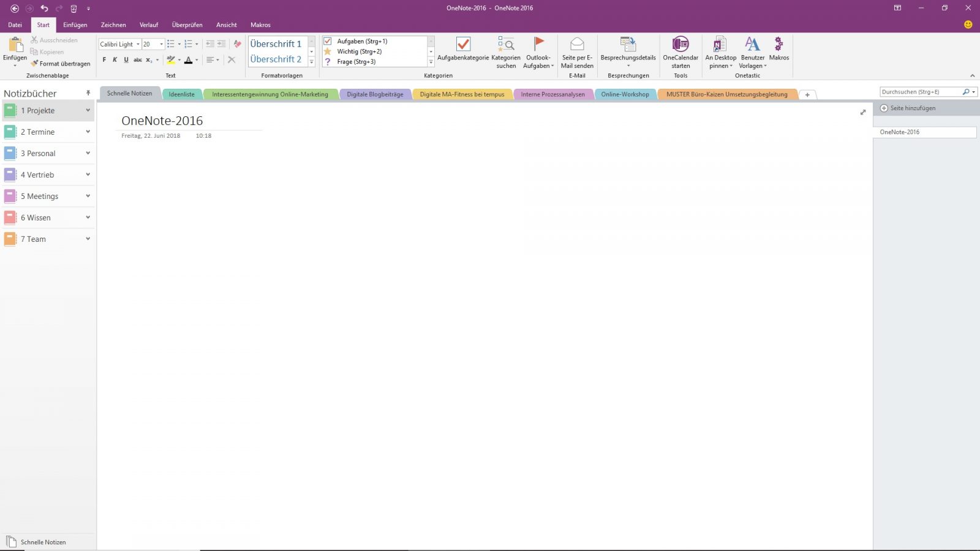Switch to the Ideenliste section tab
This screenshot has height=551, width=980.
pos(182,94)
